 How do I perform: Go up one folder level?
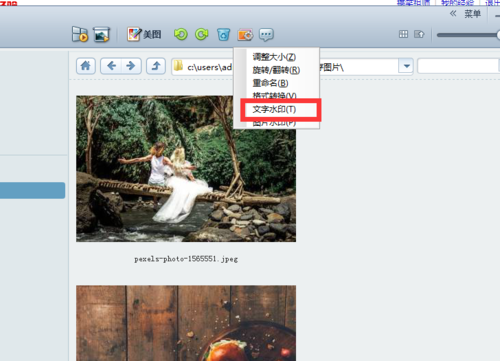coord(156,66)
